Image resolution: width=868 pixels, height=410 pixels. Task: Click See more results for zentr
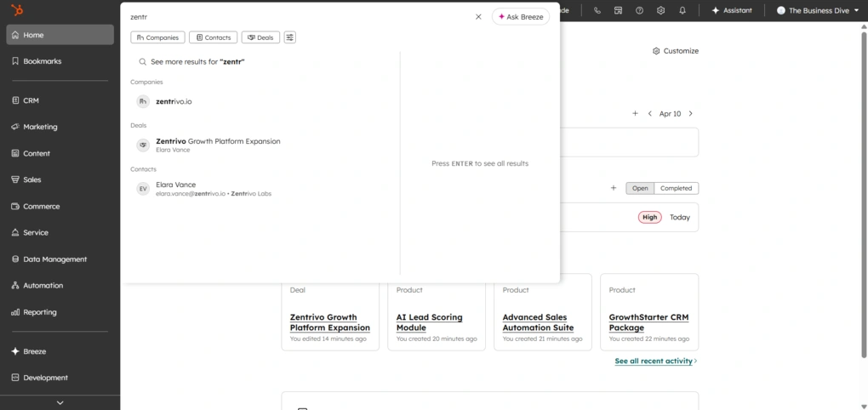tap(191, 62)
